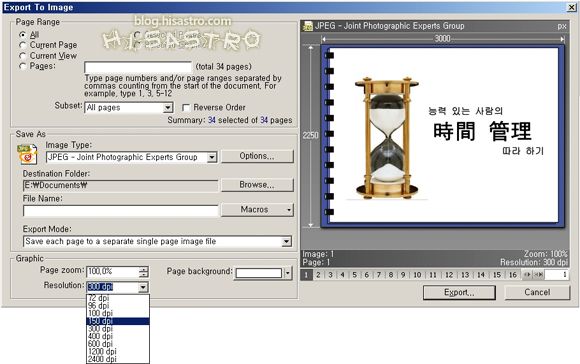This screenshot has width=580, height=364.
Task: Collapse the Resolution dropdown arrow
Action: (x=143, y=287)
